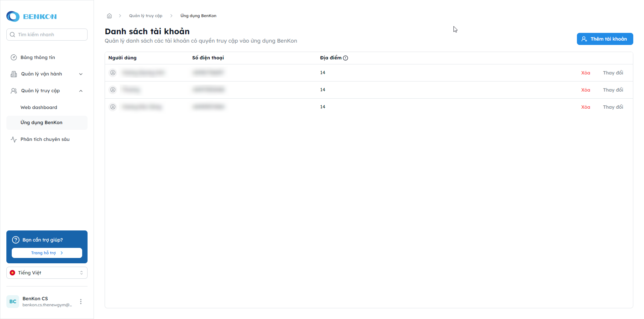Open the three-dot account menu
The image size is (644, 319).
click(x=81, y=302)
